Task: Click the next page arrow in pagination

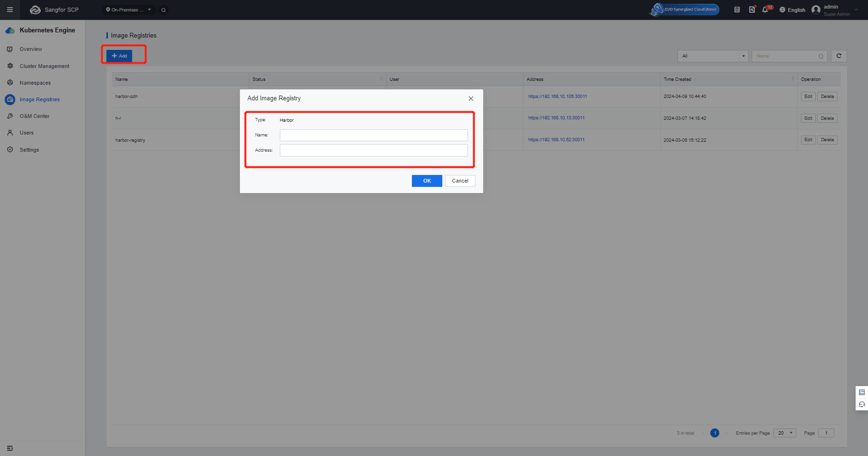Action: [x=727, y=433]
